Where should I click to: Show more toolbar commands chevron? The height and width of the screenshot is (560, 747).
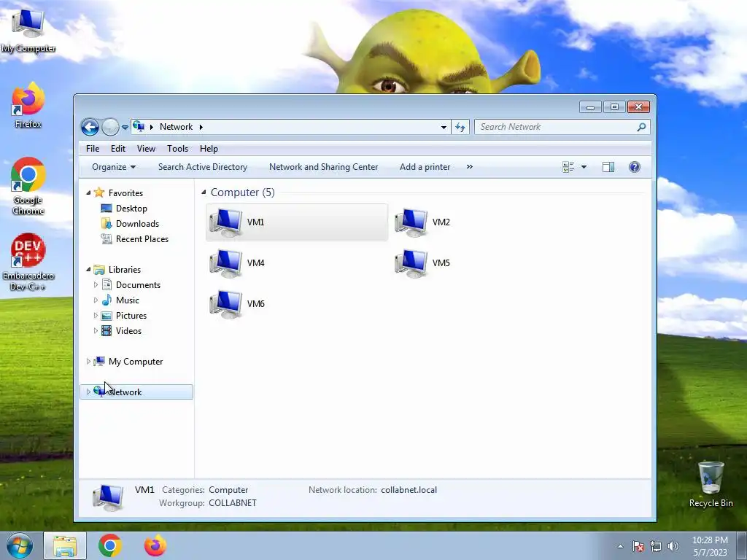click(470, 167)
